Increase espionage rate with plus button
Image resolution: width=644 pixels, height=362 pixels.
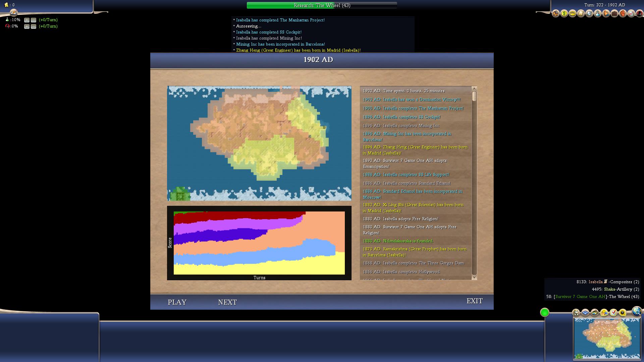[x=27, y=26]
